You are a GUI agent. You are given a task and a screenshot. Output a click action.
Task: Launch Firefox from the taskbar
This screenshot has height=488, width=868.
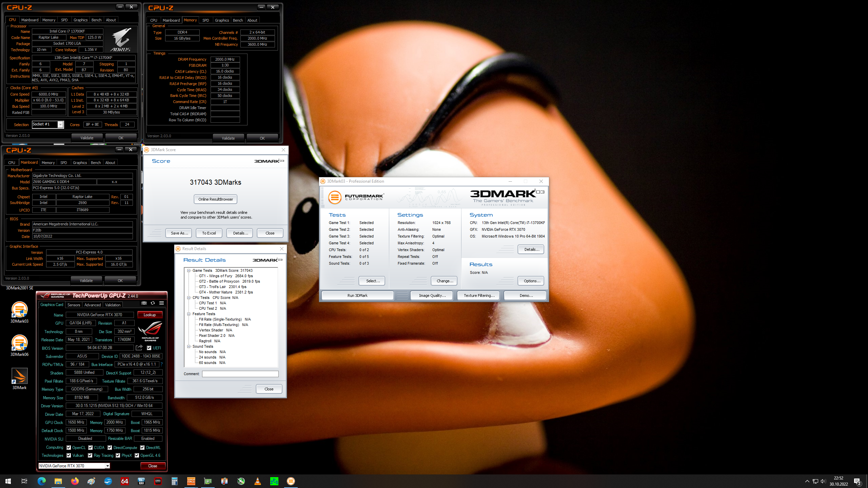[x=75, y=481]
